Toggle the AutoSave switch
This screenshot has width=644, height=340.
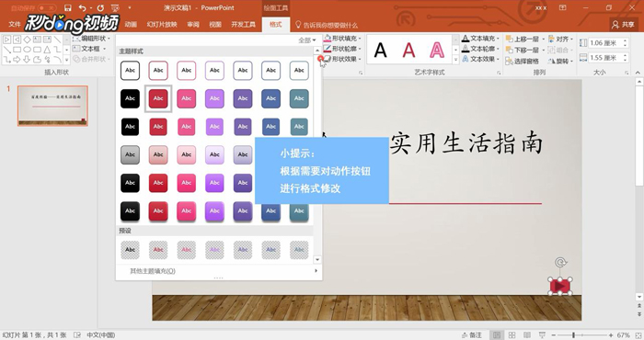tap(47, 7)
